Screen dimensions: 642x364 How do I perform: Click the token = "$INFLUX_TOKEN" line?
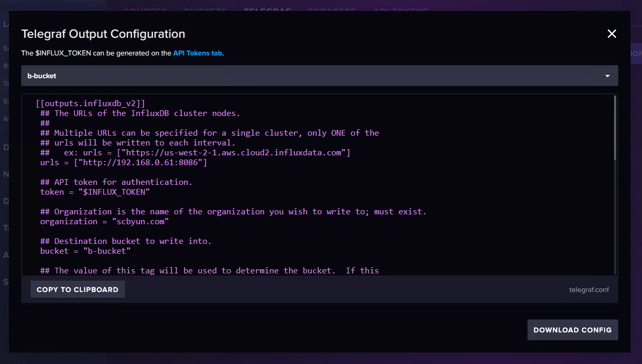tap(95, 192)
